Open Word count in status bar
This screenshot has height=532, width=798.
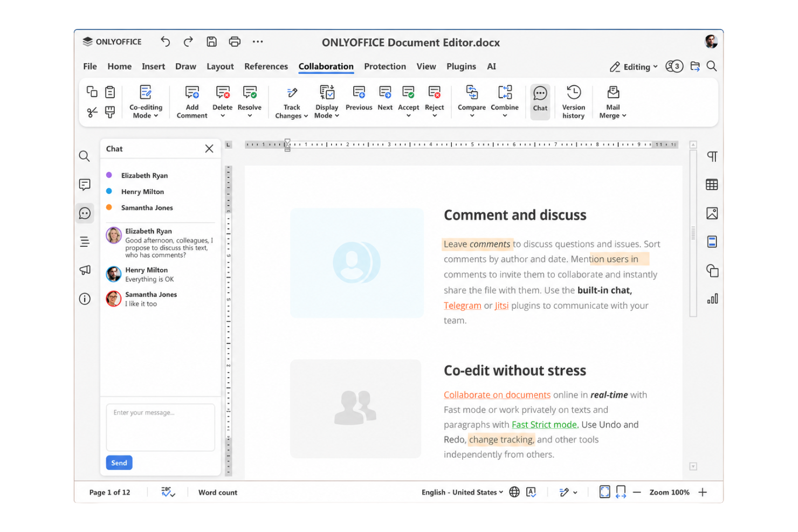(218, 492)
